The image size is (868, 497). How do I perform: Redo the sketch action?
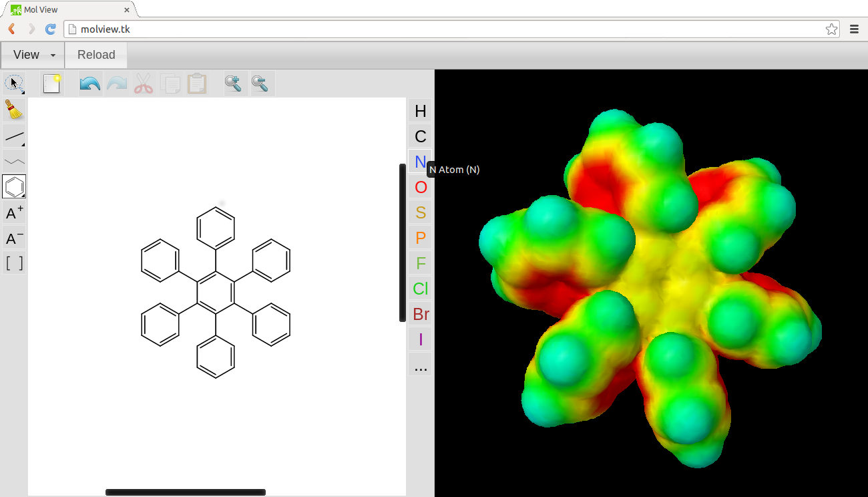[x=117, y=84]
